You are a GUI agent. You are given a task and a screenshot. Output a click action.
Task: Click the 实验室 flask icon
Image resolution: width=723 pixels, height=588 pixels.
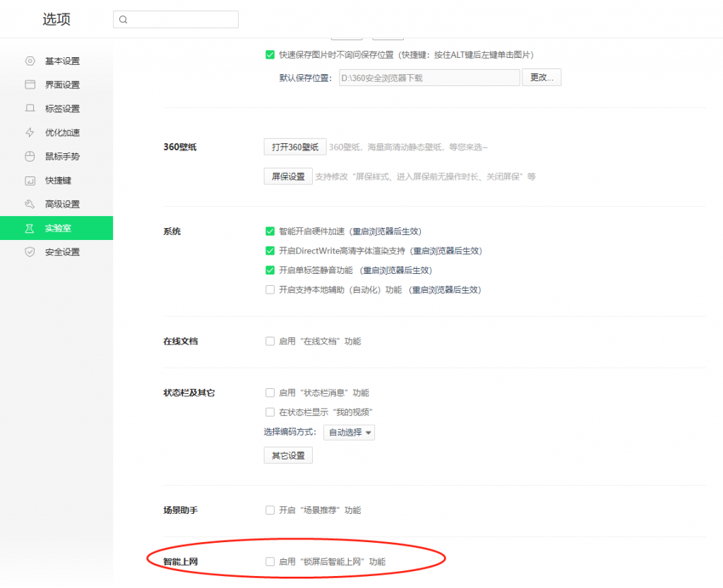click(x=30, y=228)
